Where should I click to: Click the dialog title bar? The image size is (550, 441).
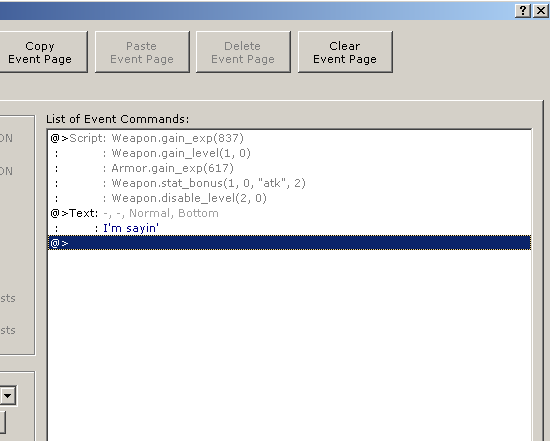[x=256, y=11]
